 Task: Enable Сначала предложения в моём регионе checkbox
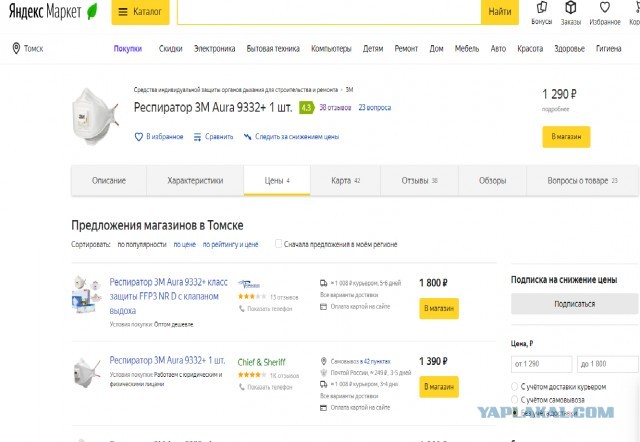click(x=278, y=244)
